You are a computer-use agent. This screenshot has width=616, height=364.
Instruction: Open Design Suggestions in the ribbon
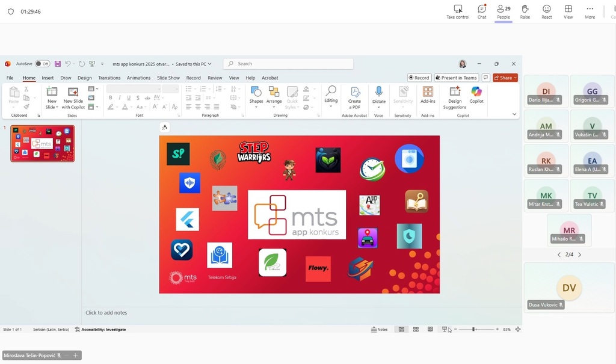tap(455, 96)
